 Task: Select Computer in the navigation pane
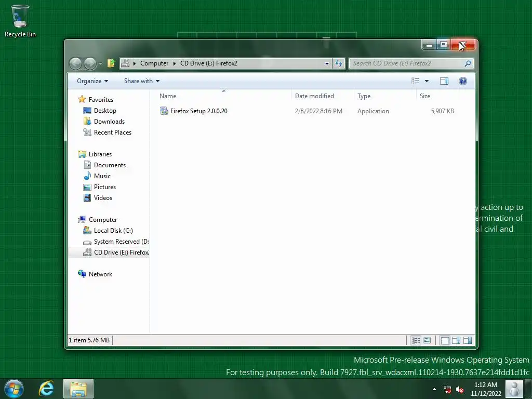point(103,220)
